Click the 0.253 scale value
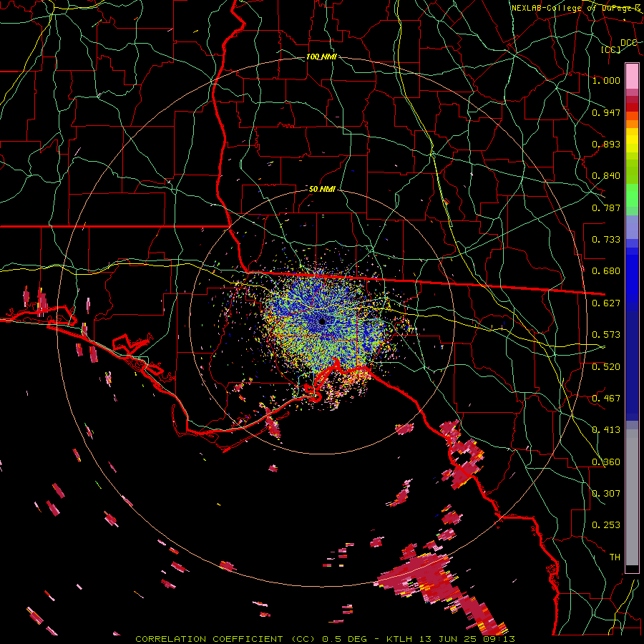This screenshot has height=644, width=644. pyautogui.click(x=606, y=525)
